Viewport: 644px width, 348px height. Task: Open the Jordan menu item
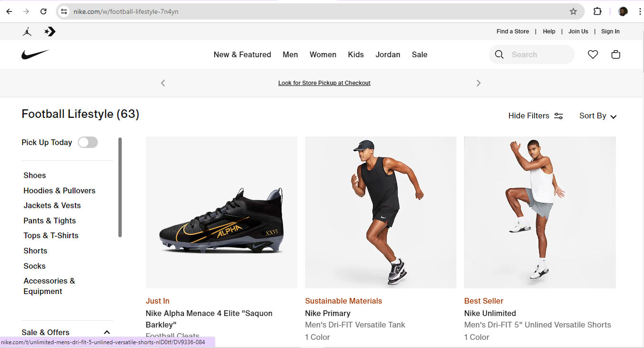pos(388,54)
